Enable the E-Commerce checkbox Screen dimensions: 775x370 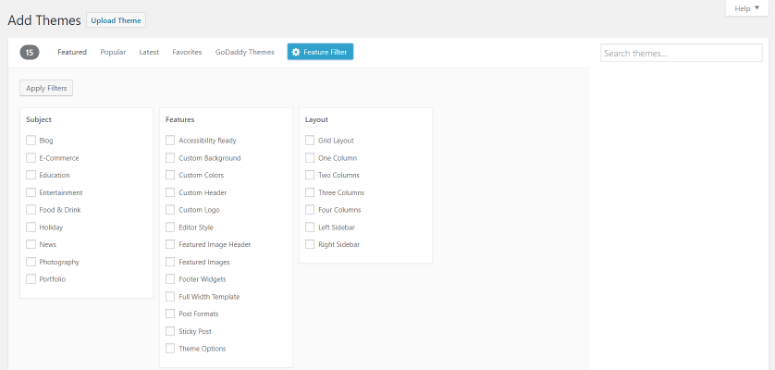(31, 158)
